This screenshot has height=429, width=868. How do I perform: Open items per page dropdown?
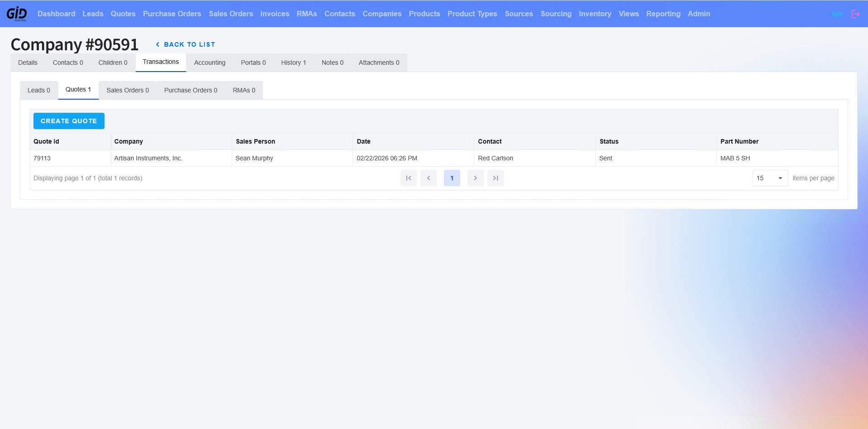pyautogui.click(x=770, y=178)
